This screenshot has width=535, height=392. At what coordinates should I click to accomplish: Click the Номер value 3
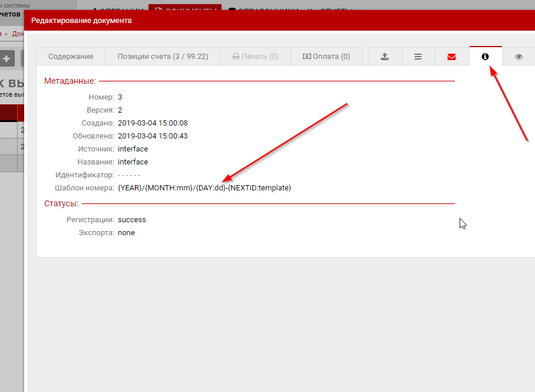tap(120, 97)
